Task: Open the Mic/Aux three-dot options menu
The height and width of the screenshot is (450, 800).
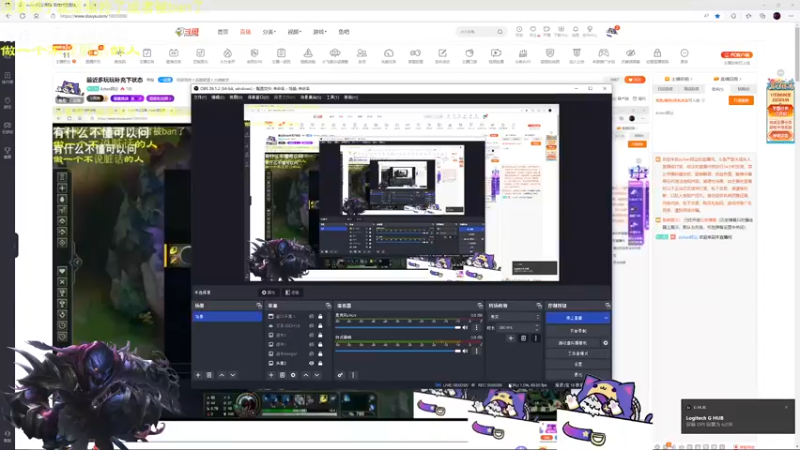Action: 477,328
